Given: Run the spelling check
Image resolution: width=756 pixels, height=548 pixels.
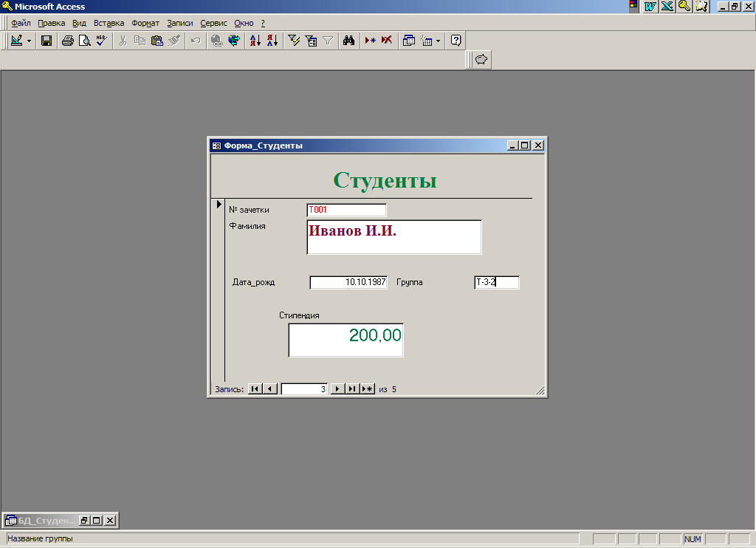Looking at the screenshot, I should [101, 41].
